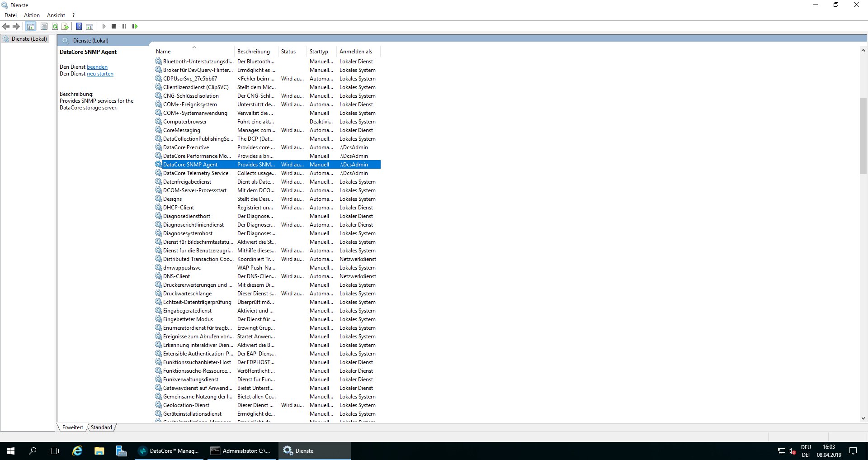Click the Stop service toolbar icon
This screenshot has height=460, width=868.
point(114,26)
